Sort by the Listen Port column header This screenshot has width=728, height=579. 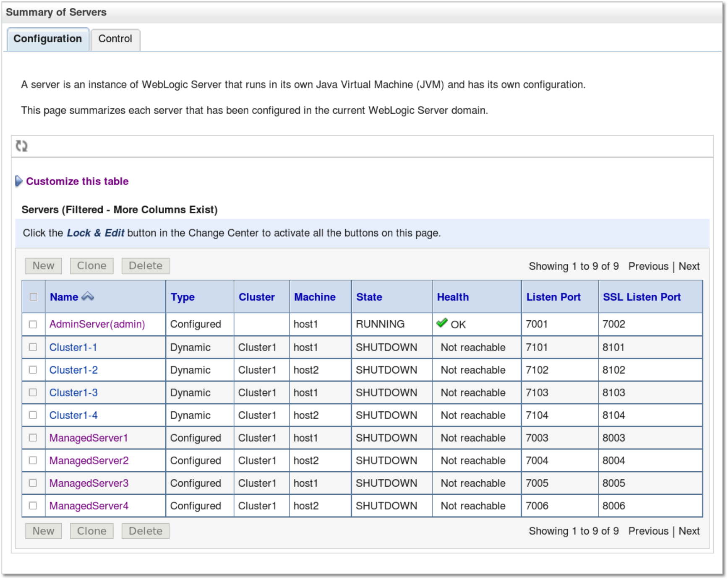click(x=553, y=297)
